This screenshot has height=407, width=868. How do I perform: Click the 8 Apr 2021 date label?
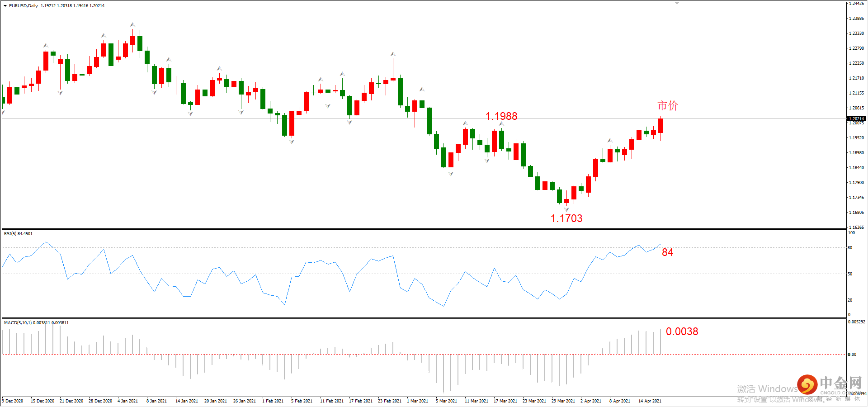tap(619, 401)
